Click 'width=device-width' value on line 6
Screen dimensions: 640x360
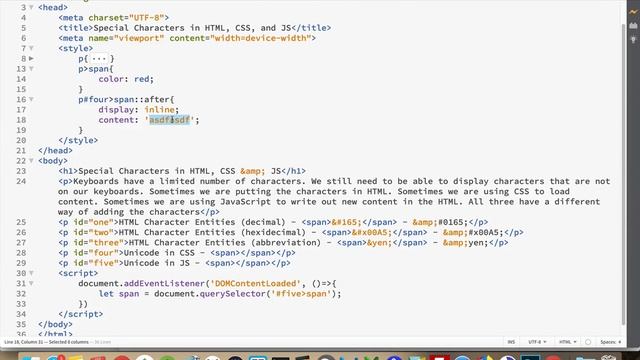(x=260, y=38)
